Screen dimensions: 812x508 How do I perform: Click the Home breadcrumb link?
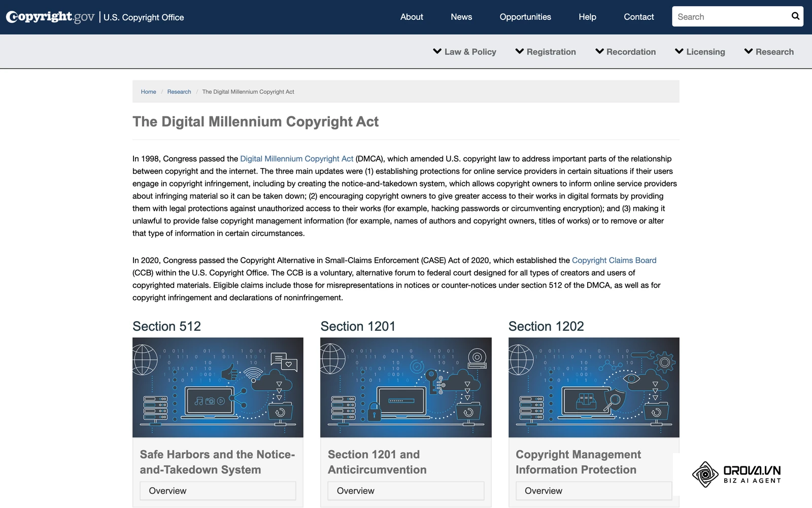[x=148, y=92]
